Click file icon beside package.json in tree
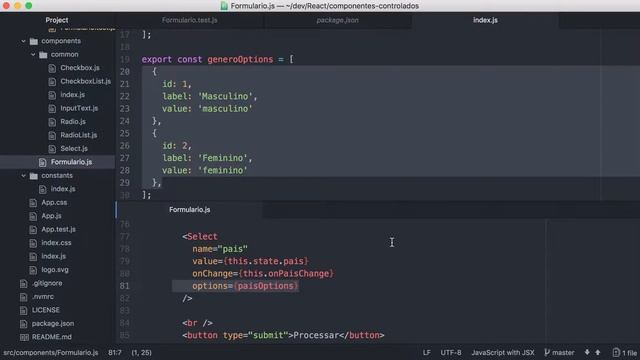 click(x=24, y=324)
